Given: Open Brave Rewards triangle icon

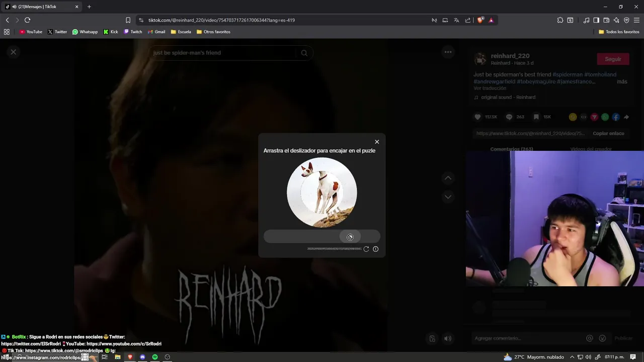Looking at the screenshot, I should pos(491,20).
